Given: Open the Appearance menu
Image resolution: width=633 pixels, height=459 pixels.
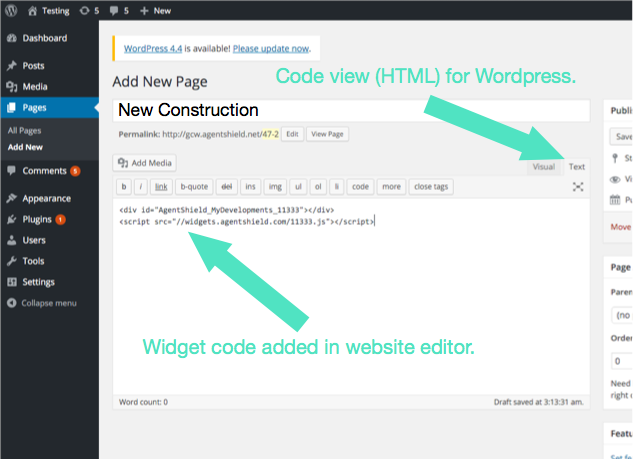Looking at the screenshot, I should [x=46, y=198].
